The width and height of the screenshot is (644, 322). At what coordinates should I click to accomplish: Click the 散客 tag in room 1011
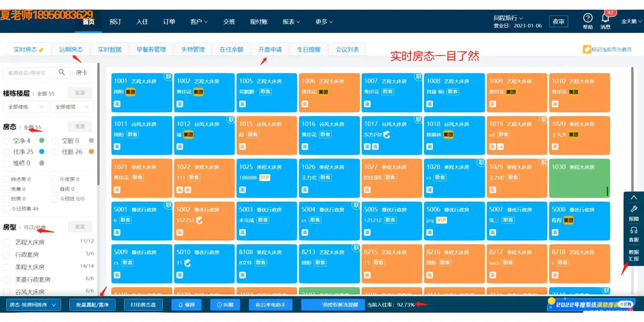coord(132,134)
